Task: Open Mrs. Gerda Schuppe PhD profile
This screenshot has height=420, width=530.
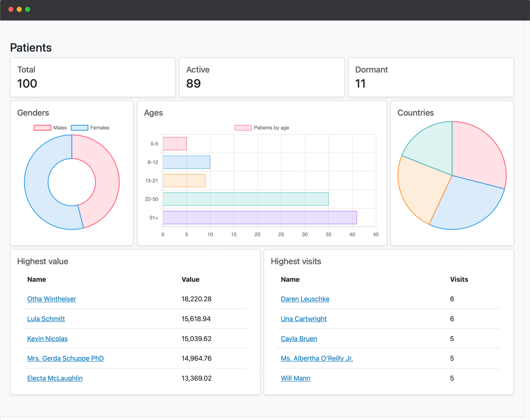Action: click(65, 358)
